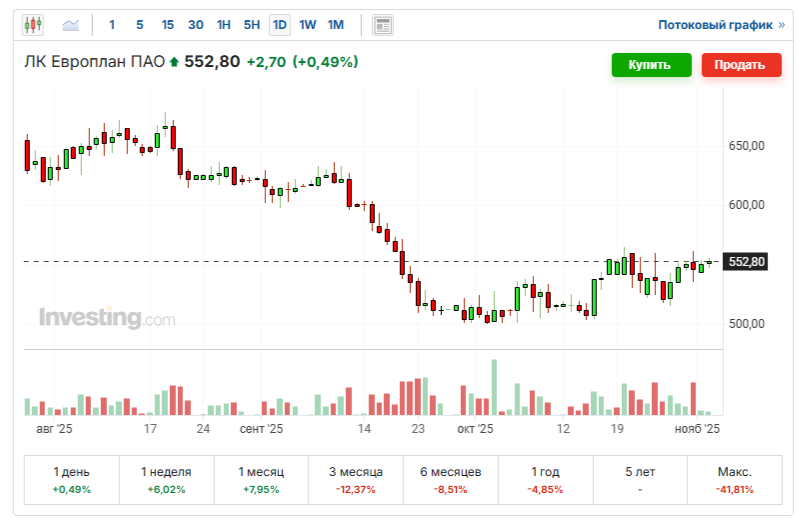Click the (+0,49%) percent change value
The height and width of the screenshot is (519, 797).
[325, 62]
